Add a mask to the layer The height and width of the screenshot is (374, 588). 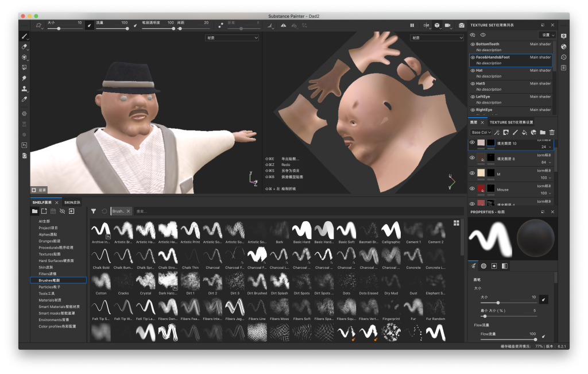coord(506,132)
